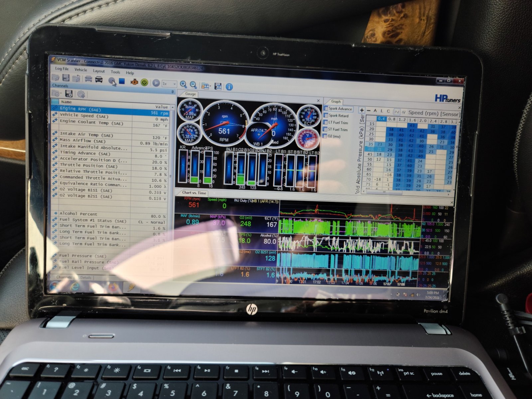Click the L button in graph toolbar

click(382, 111)
